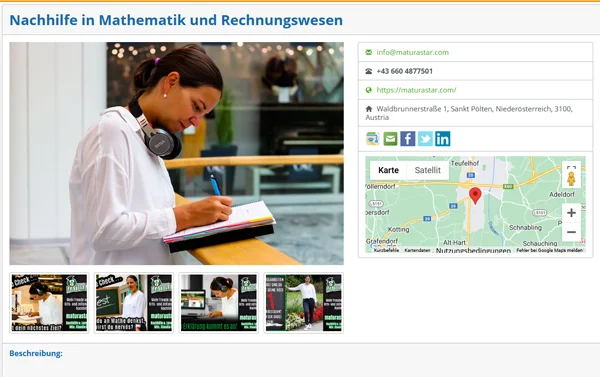Click the info@maturastar.com email link
The image size is (600, 377).
click(x=412, y=52)
